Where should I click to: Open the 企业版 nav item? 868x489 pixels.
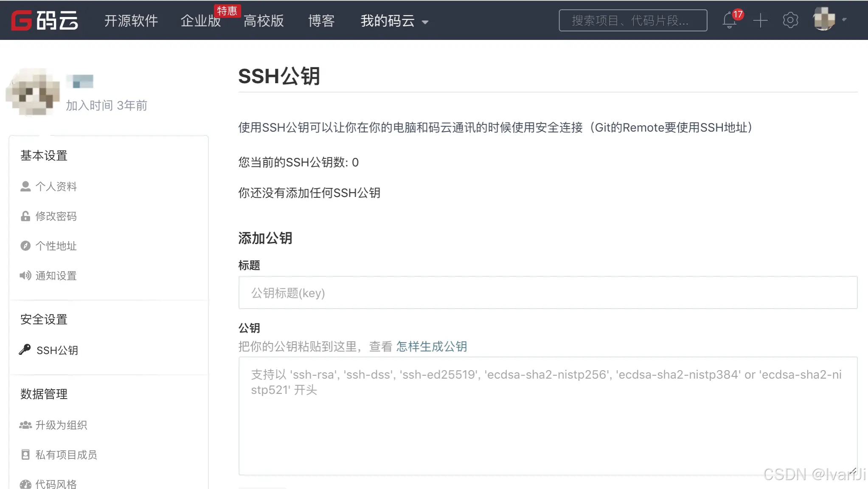(200, 21)
